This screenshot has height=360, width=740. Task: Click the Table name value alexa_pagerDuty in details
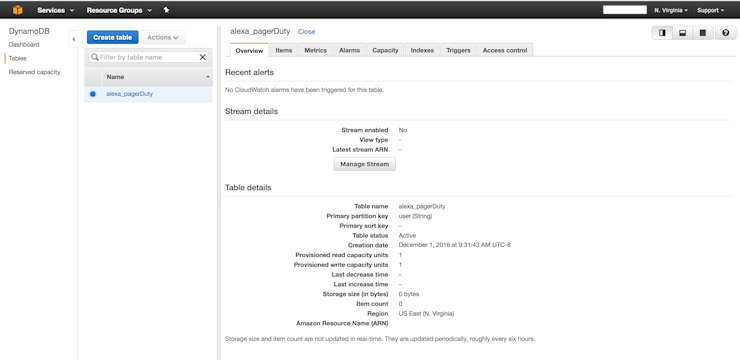(x=422, y=207)
